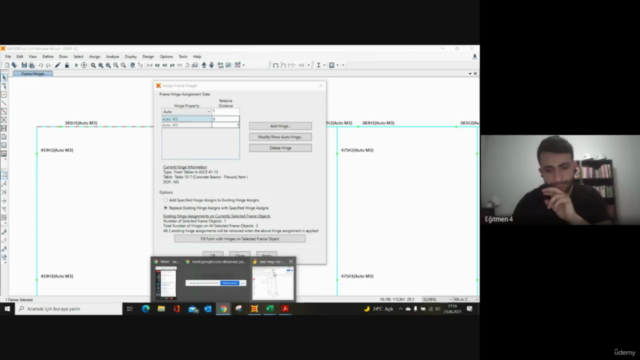This screenshot has width=640, height=360.
Task: Click the Modify/Show Auto Hinge button
Action: 280,137
